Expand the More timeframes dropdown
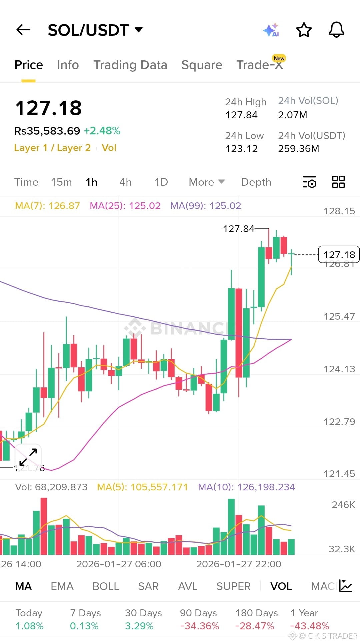The image size is (360, 644). click(207, 182)
